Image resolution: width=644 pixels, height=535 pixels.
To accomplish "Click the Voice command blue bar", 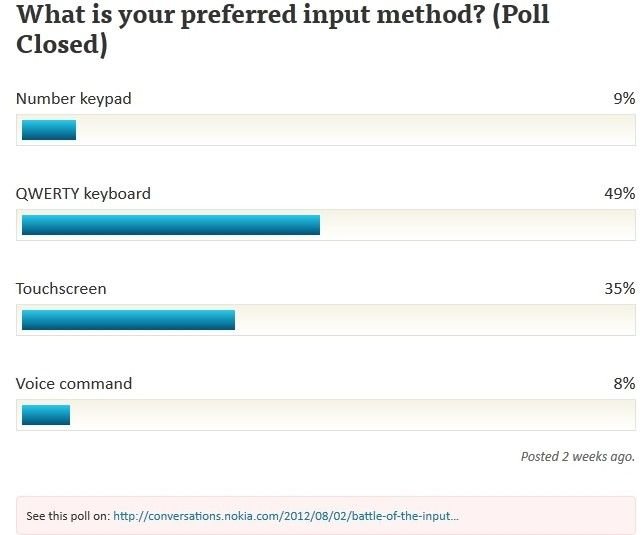I will (x=46, y=415).
